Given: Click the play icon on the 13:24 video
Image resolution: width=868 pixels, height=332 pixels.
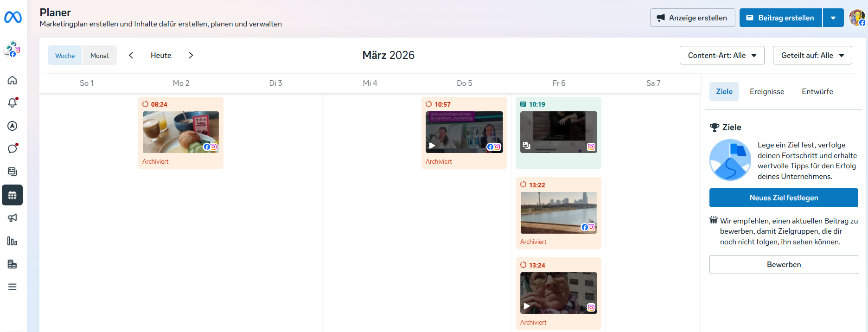Looking at the screenshot, I should pos(527,306).
